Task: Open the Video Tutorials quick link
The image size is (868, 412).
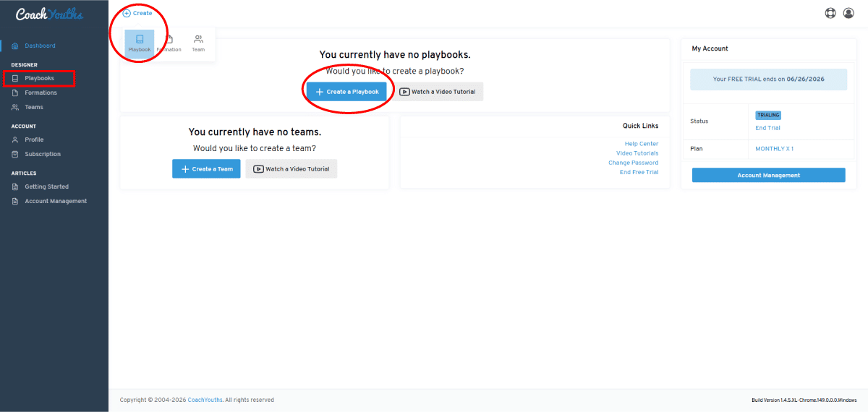Action: pos(637,153)
